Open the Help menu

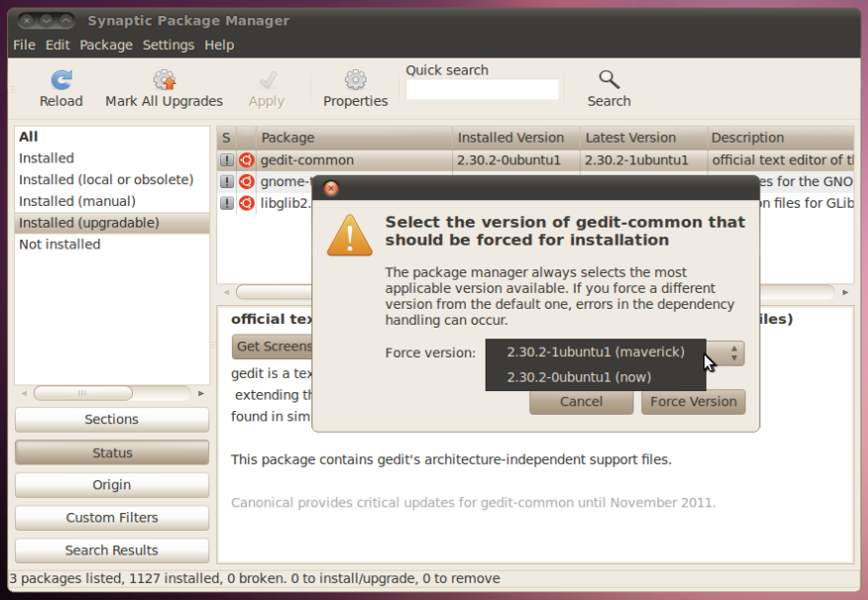[x=219, y=45]
